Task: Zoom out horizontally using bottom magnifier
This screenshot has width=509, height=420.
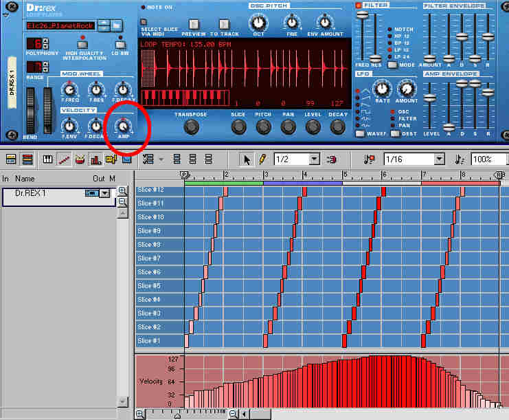Action: tap(234, 414)
